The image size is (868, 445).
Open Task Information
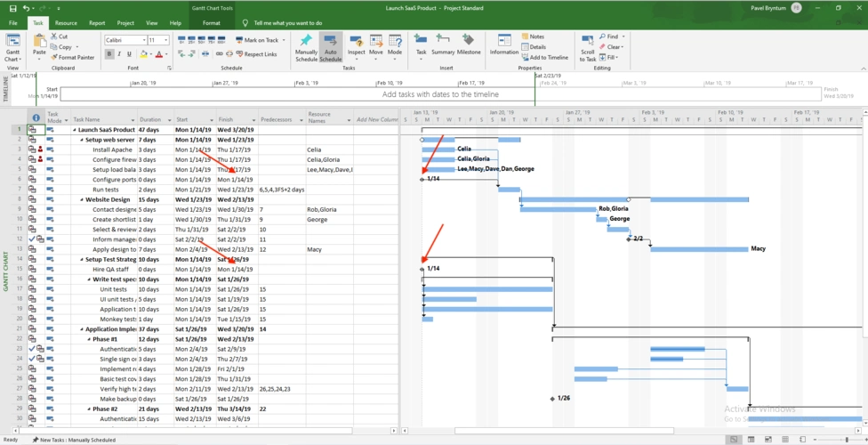503,45
